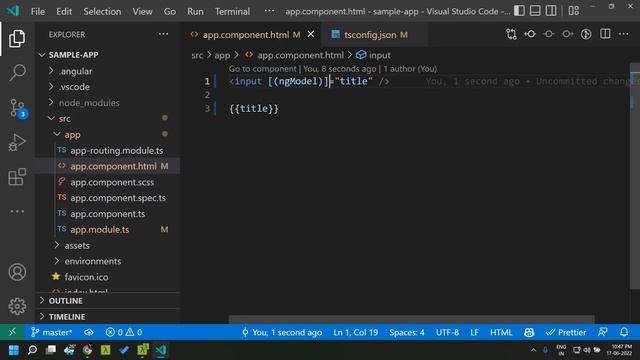Image resolution: width=640 pixels, height=360 pixels.
Task: Open Windows Start menu
Action: click(x=13, y=350)
